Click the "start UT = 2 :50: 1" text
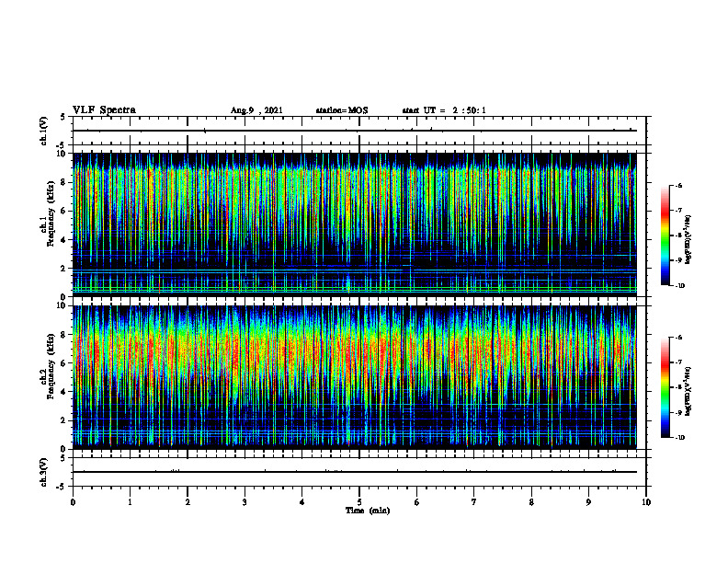The image size is (728, 563). (444, 110)
